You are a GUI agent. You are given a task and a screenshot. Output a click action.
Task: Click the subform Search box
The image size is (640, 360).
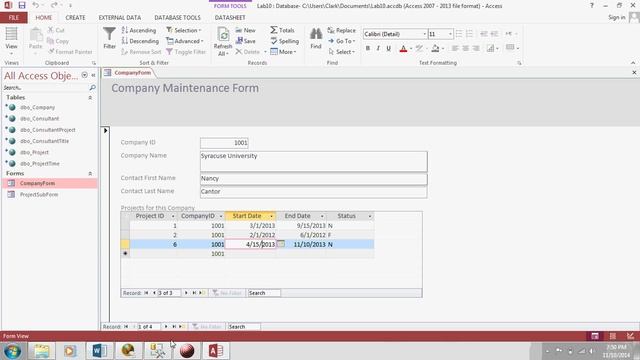[264, 293]
